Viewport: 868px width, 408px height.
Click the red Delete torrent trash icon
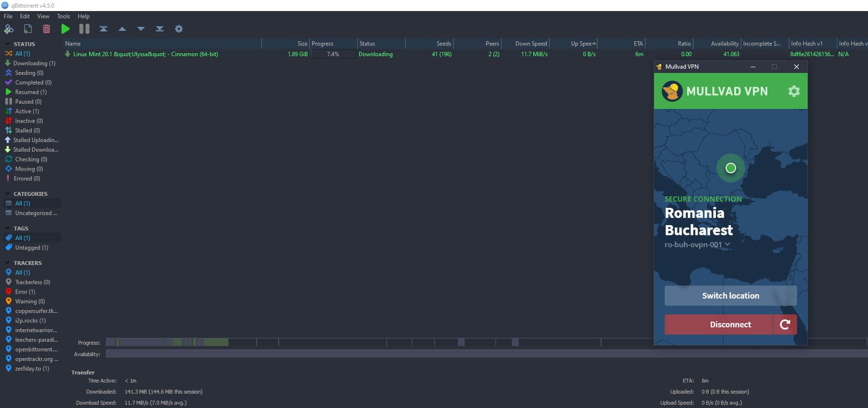click(47, 29)
